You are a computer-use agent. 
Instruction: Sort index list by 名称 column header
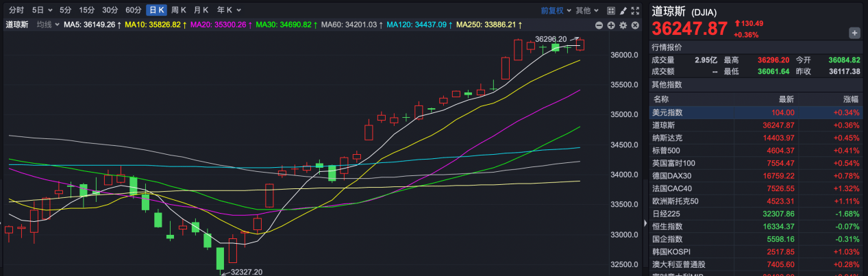pyautogui.click(x=661, y=99)
